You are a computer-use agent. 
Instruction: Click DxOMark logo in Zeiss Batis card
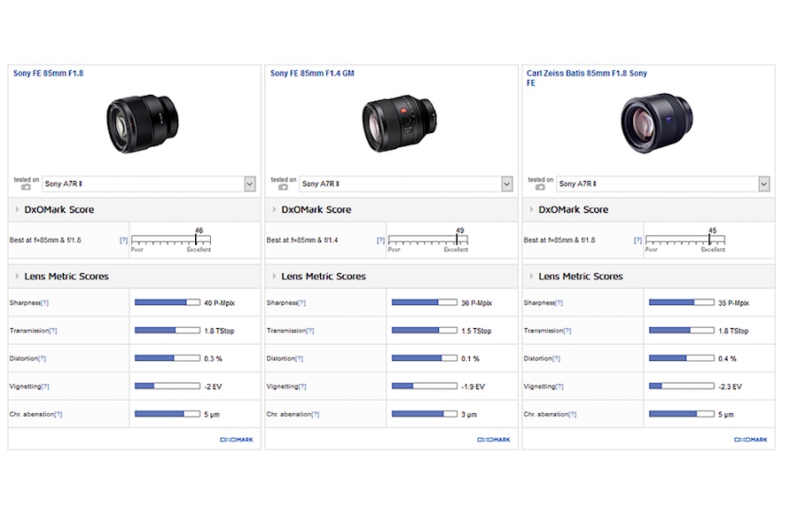pyautogui.click(x=751, y=439)
